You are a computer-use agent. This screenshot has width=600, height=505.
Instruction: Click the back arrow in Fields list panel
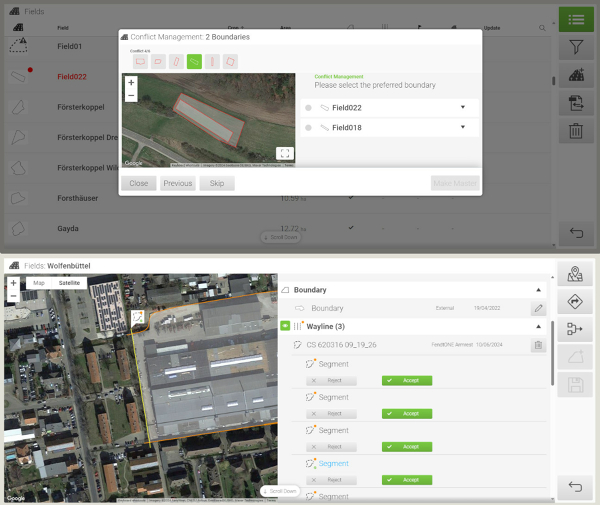[576, 233]
